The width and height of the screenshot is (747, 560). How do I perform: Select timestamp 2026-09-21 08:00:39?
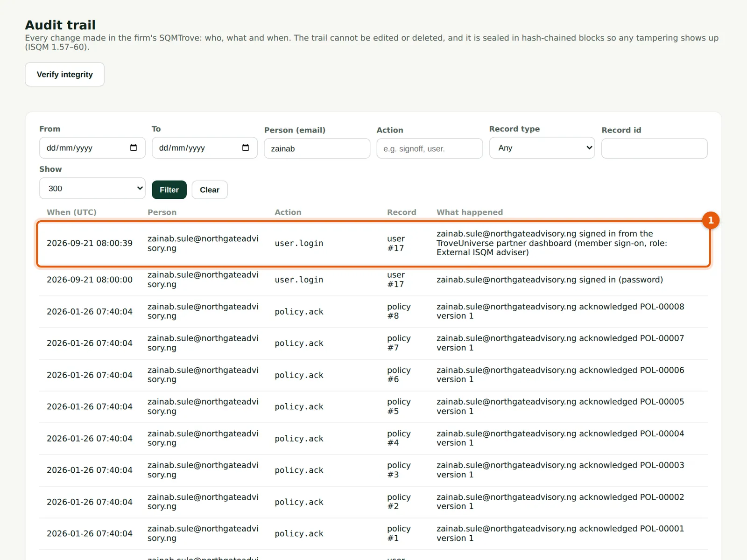90,243
